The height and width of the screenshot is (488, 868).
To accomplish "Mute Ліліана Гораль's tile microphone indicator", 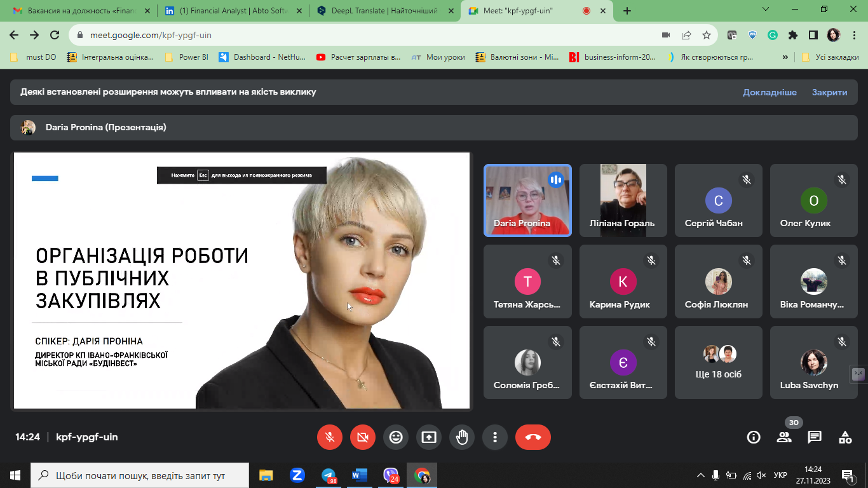I will click(x=651, y=180).
